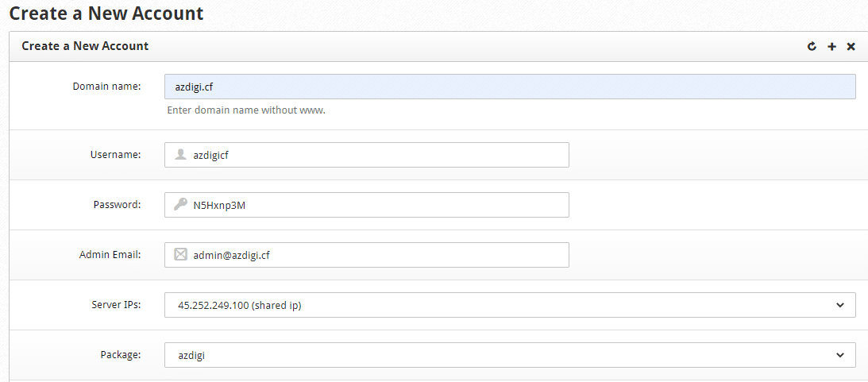Click the "Server IPs:" label
The width and height of the screenshot is (868, 382).
click(116, 304)
